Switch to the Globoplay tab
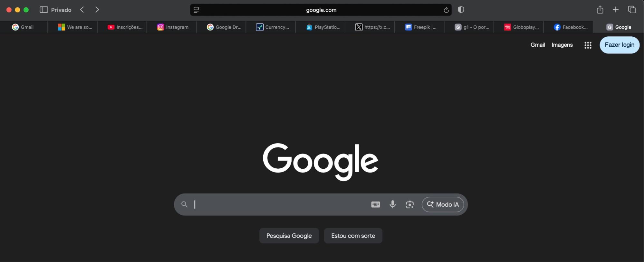644x262 pixels. (x=521, y=27)
